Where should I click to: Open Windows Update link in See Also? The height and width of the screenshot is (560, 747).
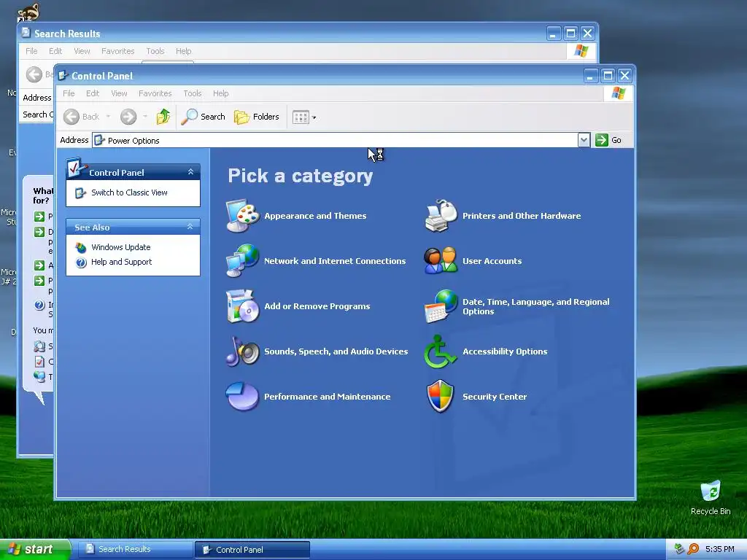120,247
